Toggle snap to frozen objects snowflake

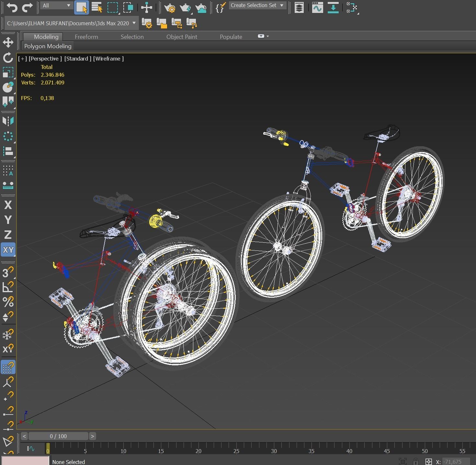8,334
